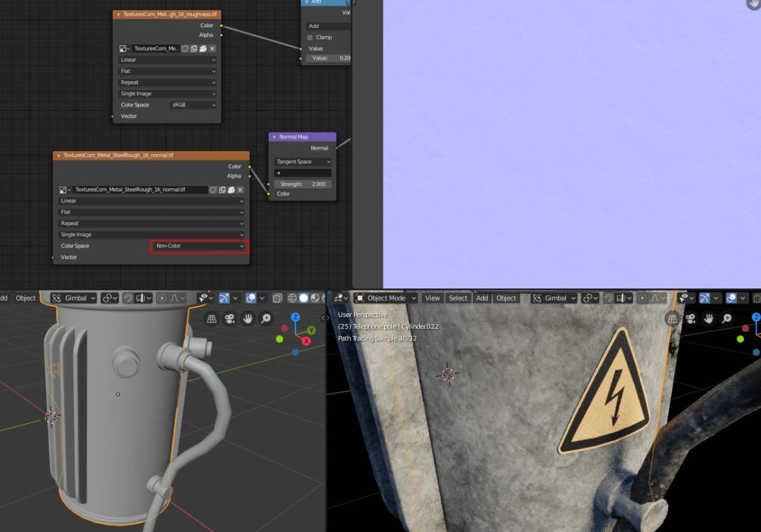Open Non-Color color space dropdown
Image resolution: width=761 pixels, height=532 pixels.
[x=199, y=246]
